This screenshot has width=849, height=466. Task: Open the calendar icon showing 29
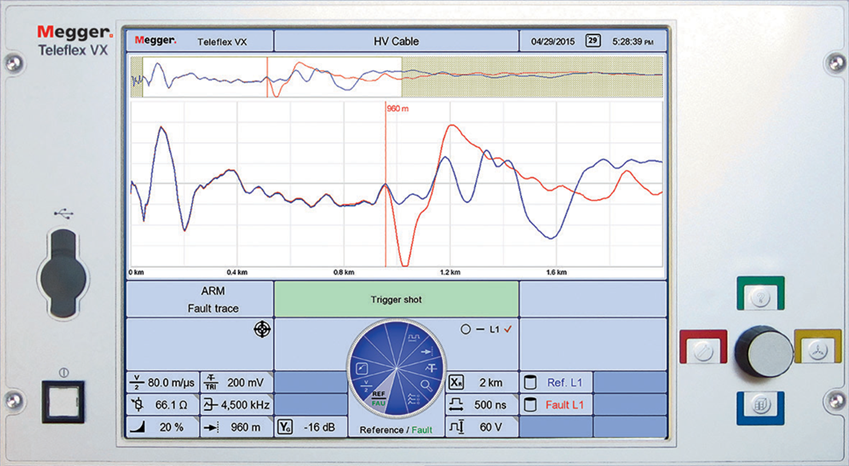[593, 41]
